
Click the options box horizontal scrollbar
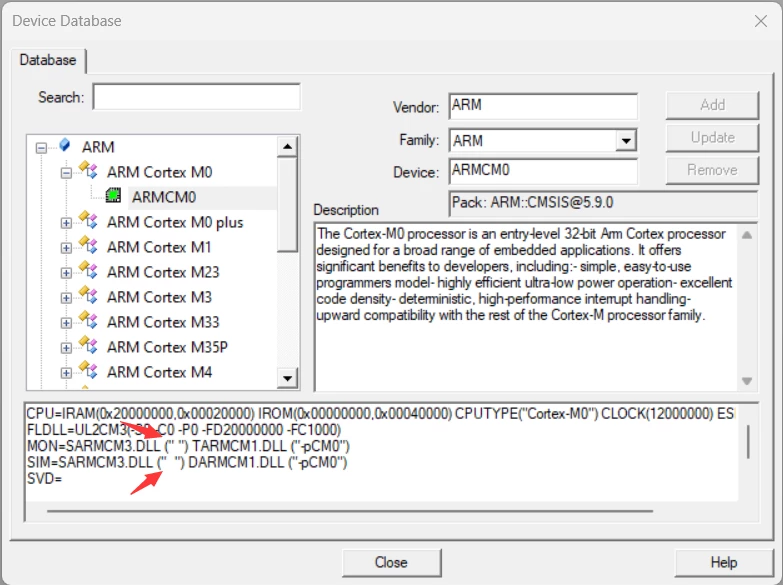[x=350, y=511]
